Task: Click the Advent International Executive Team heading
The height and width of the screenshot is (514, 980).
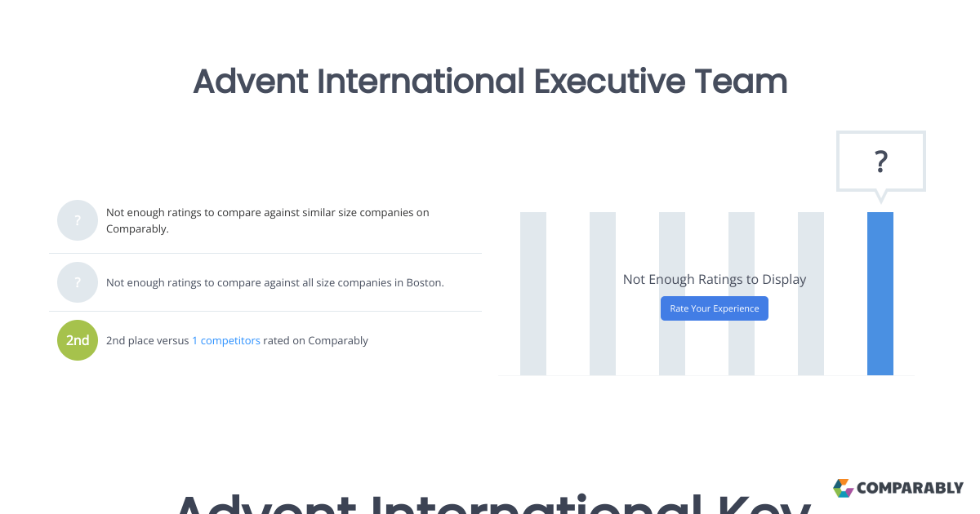Action: pos(490,82)
